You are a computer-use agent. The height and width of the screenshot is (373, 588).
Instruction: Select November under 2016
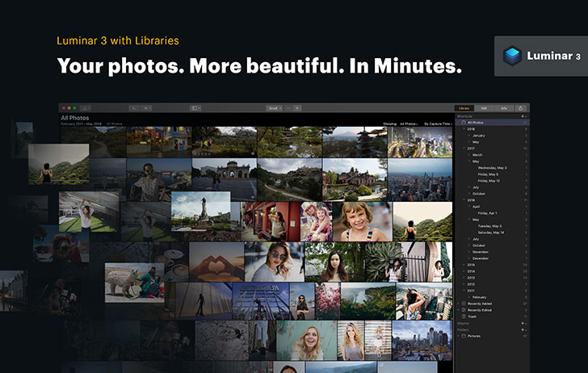click(x=481, y=252)
